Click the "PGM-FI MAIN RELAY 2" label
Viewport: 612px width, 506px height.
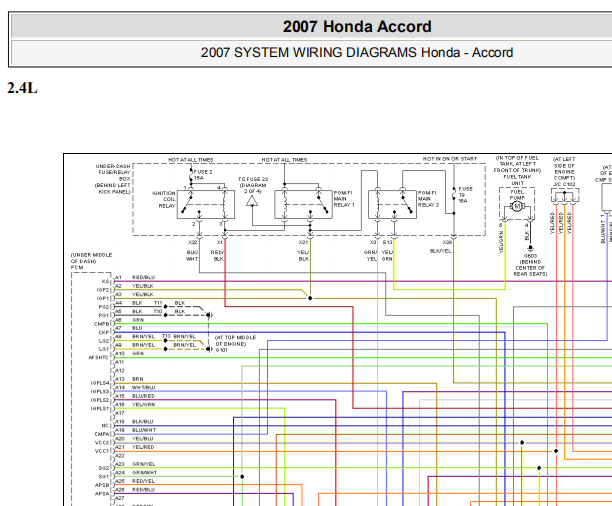pos(429,199)
